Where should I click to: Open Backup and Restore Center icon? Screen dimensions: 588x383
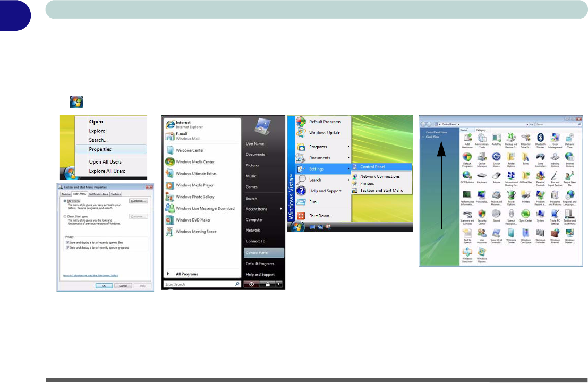tap(511, 141)
